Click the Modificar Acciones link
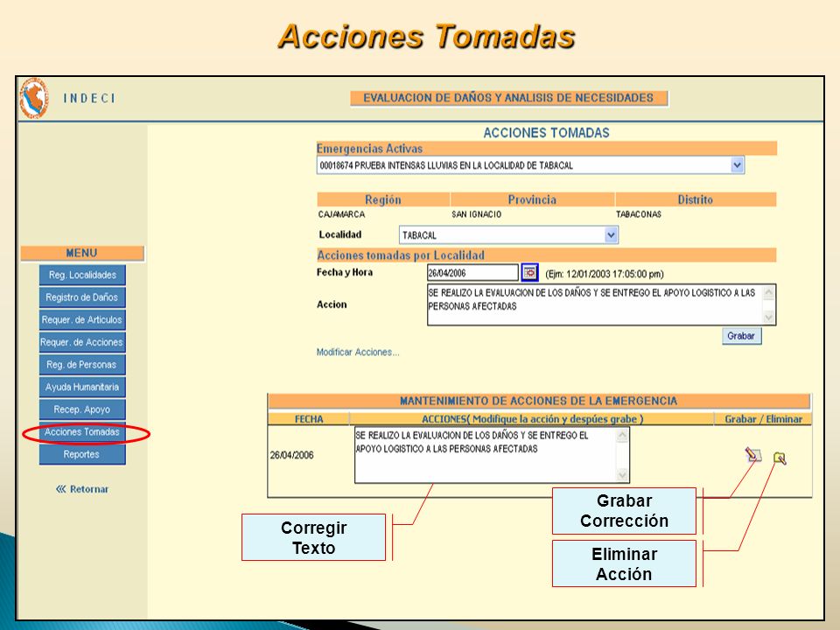The width and height of the screenshot is (840, 630). [x=358, y=352]
